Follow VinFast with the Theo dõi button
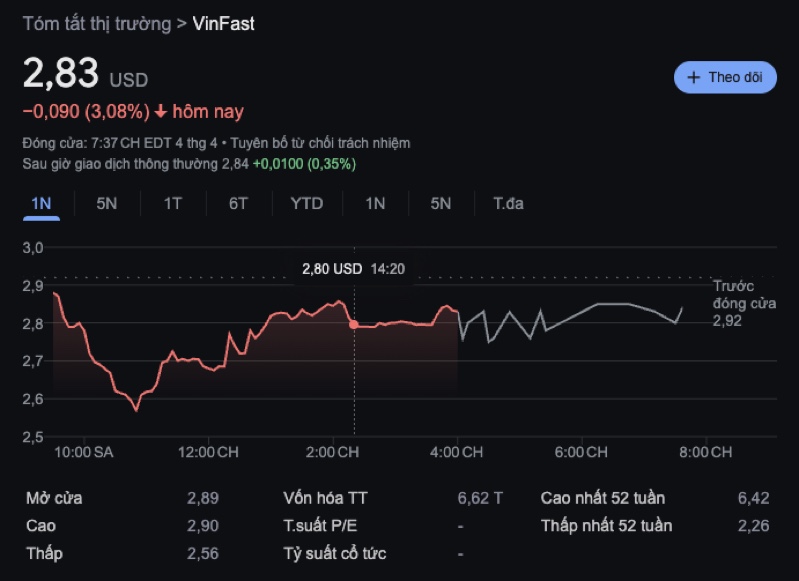 point(725,77)
